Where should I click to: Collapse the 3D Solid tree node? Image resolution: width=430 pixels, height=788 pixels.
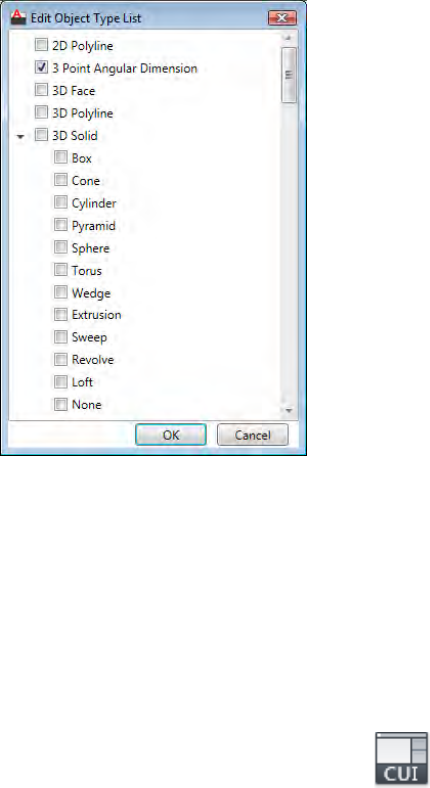pos(21,136)
